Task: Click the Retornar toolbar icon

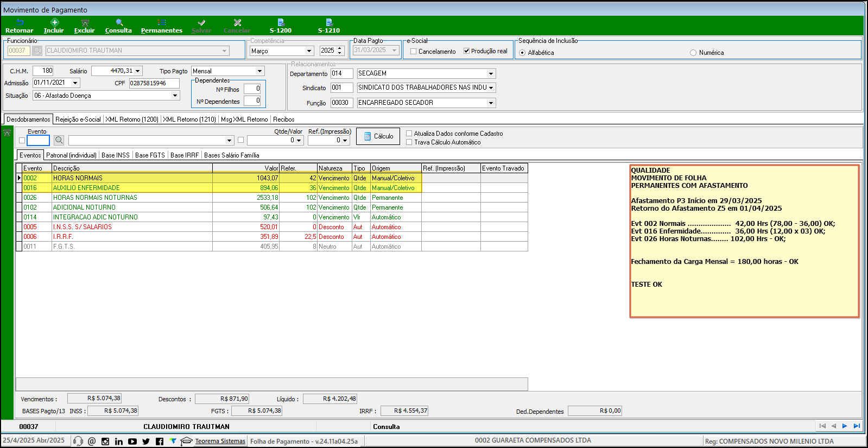Action: [20, 22]
